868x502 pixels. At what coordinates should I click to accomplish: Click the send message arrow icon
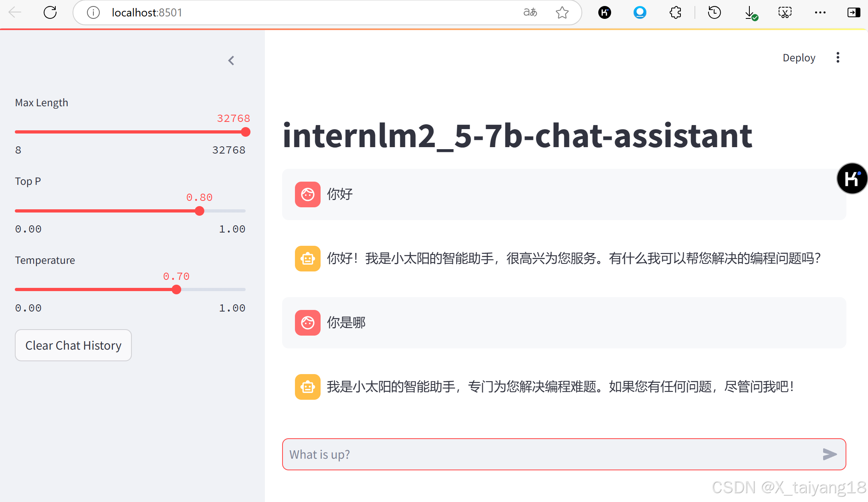pos(830,454)
